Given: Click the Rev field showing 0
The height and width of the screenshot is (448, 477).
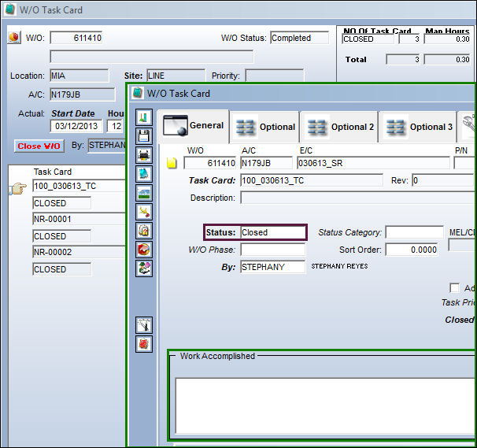Looking at the screenshot, I should pyautogui.click(x=443, y=180).
